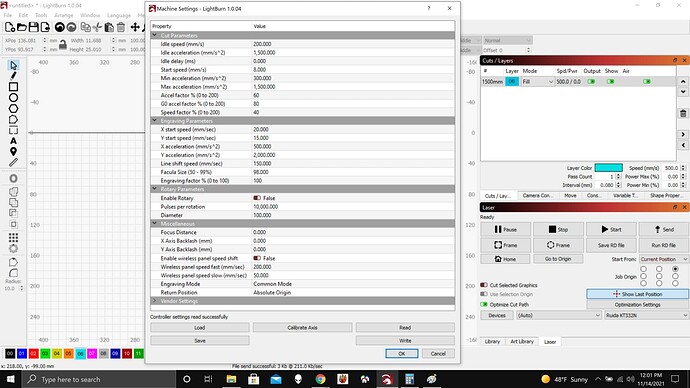
Task: Select the Ellipse tool
Action: [x=14, y=98]
